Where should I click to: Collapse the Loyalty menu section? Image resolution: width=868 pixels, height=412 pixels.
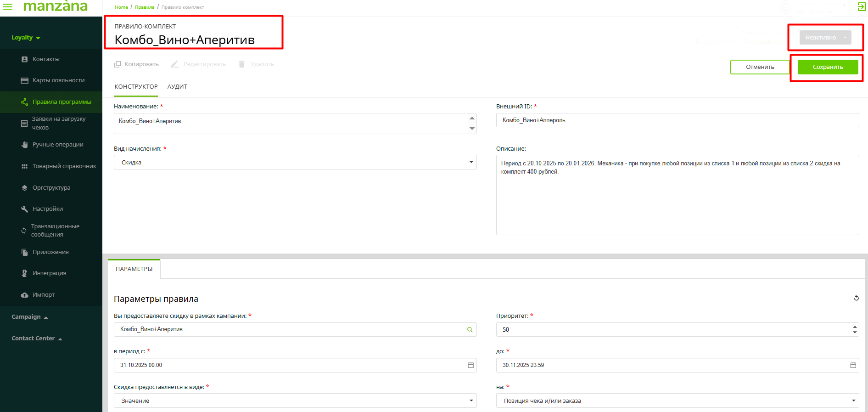tap(26, 38)
